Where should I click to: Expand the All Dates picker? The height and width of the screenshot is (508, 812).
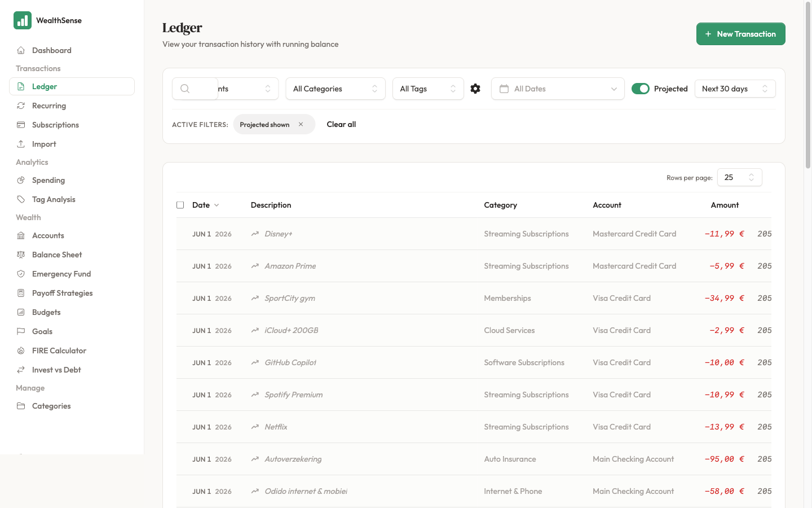coord(558,89)
